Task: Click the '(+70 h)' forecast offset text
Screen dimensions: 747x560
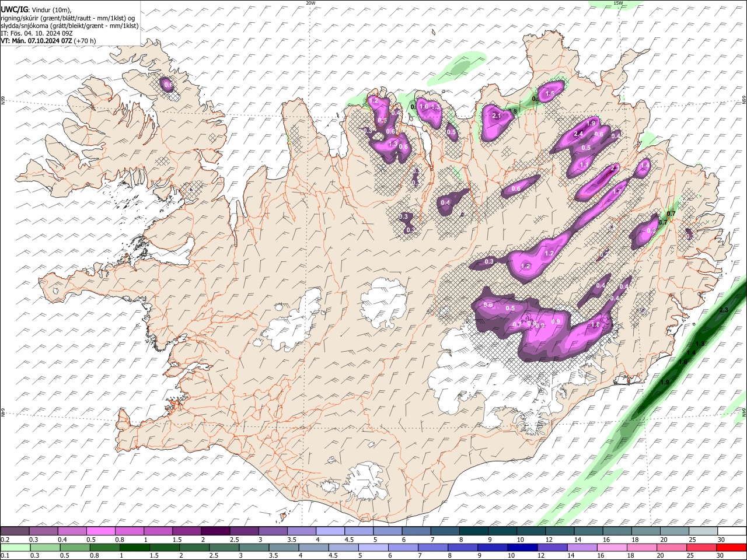Action: click(85, 41)
